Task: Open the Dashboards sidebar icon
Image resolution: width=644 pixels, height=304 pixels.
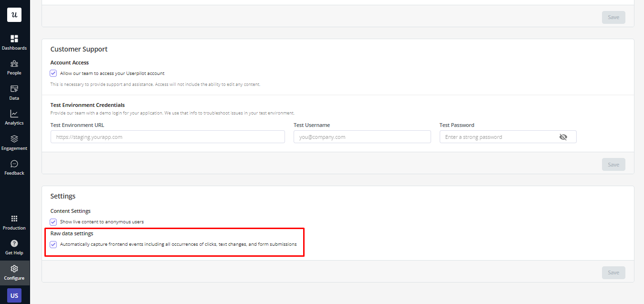Action: tap(14, 39)
